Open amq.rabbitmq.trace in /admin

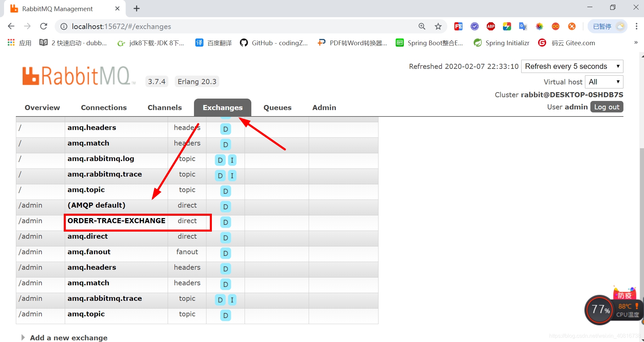pyautogui.click(x=105, y=298)
